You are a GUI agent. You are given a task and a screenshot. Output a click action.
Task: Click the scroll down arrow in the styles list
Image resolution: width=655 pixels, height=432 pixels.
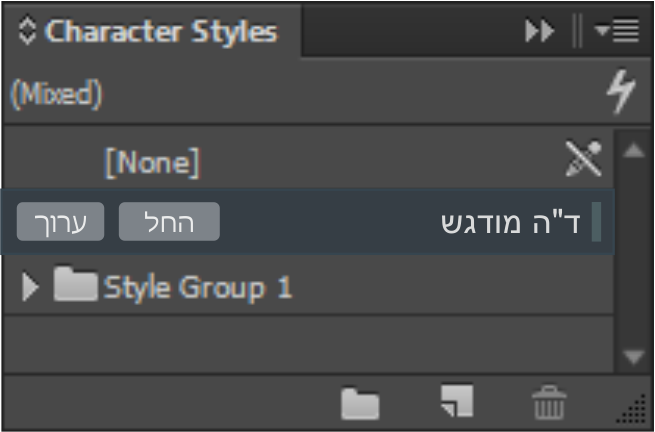[633, 356]
